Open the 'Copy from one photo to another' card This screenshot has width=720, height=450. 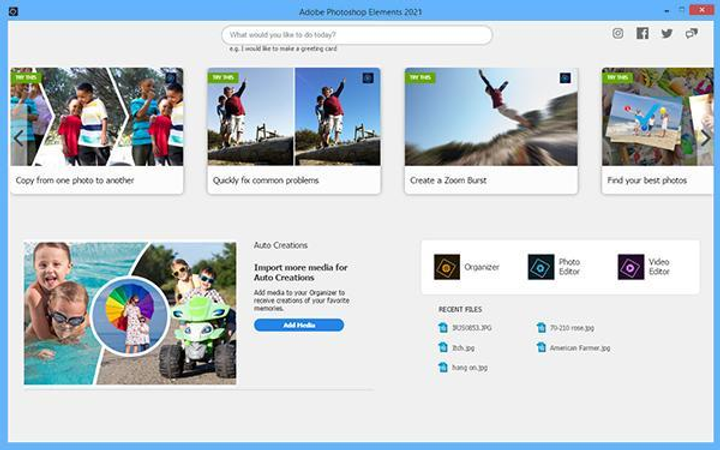pos(97,131)
